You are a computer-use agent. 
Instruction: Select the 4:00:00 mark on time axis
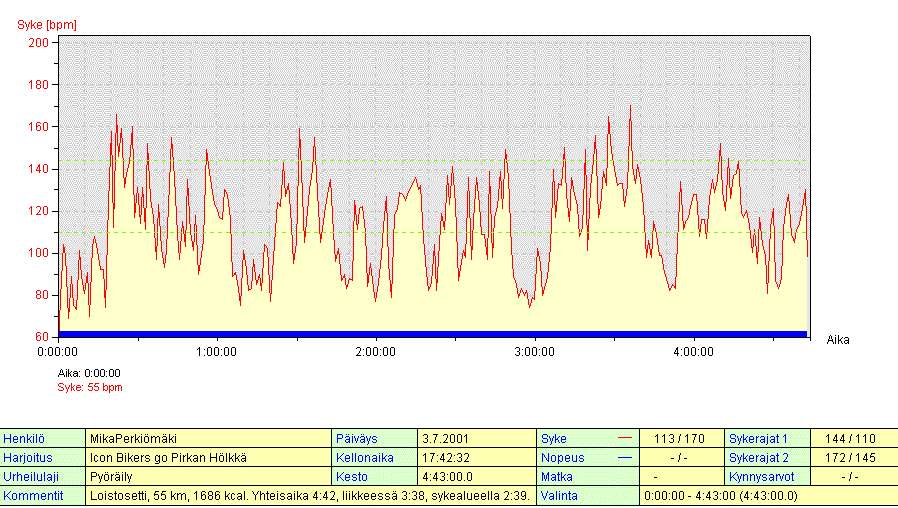point(693,352)
